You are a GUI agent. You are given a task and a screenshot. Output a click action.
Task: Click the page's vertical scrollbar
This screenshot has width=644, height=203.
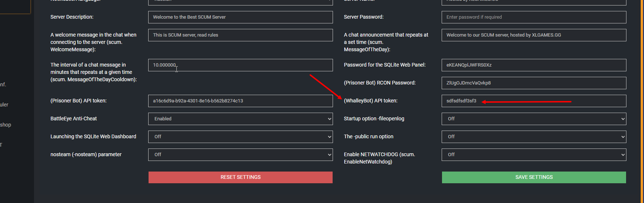[642, 101]
